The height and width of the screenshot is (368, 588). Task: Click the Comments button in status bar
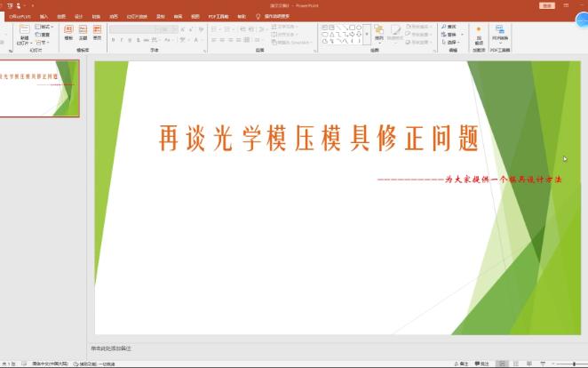click(x=482, y=364)
